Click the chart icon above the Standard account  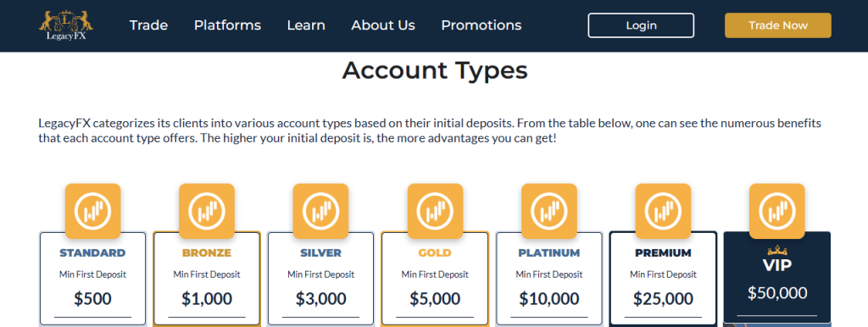tap(93, 211)
